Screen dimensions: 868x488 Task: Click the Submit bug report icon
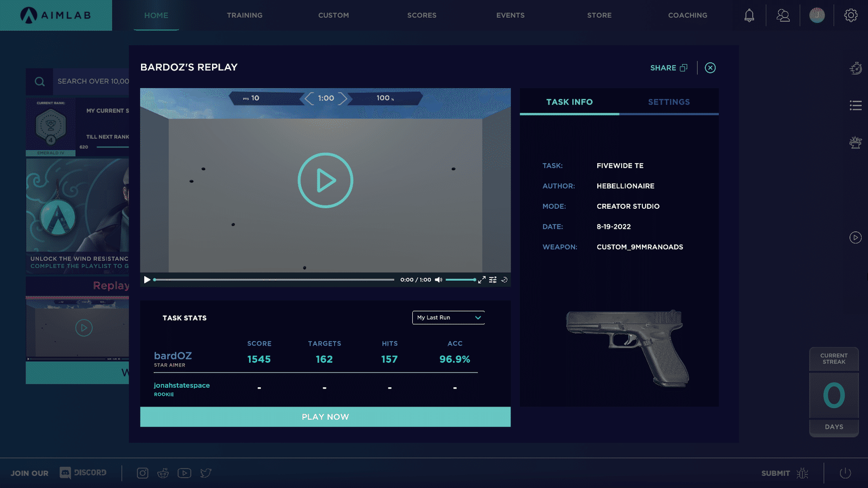coord(803,473)
